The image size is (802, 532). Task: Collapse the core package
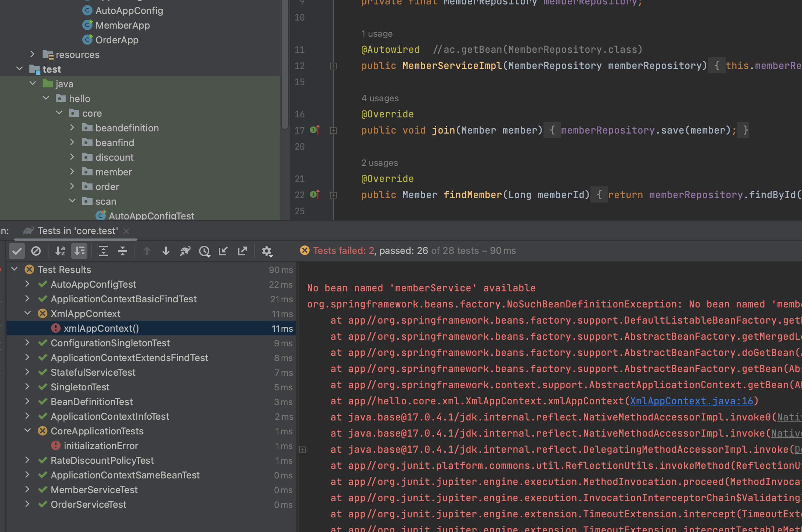pos(59,113)
